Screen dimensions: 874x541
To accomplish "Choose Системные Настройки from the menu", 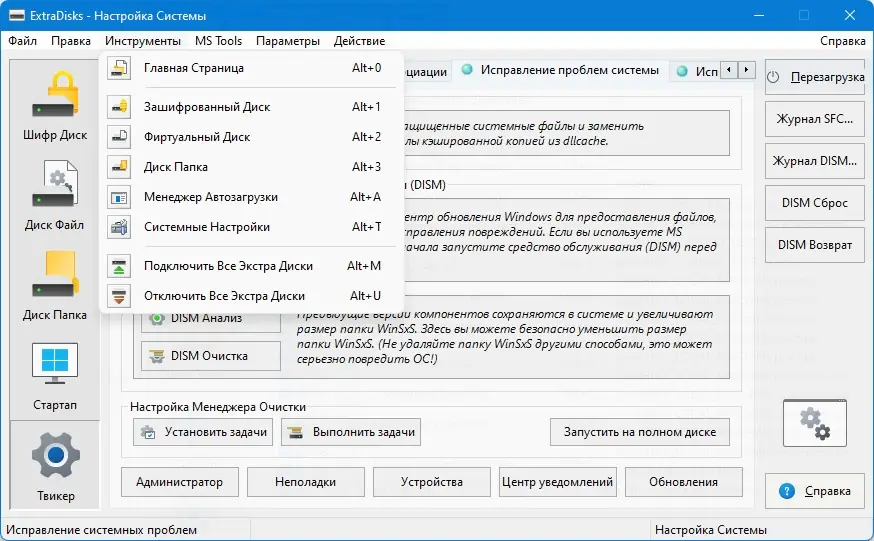I will 207,227.
